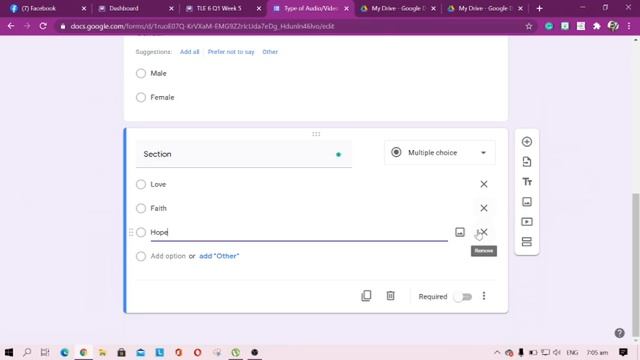The image size is (640, 360).
Task: Remove the Hope option
Action: pos(484,232)
